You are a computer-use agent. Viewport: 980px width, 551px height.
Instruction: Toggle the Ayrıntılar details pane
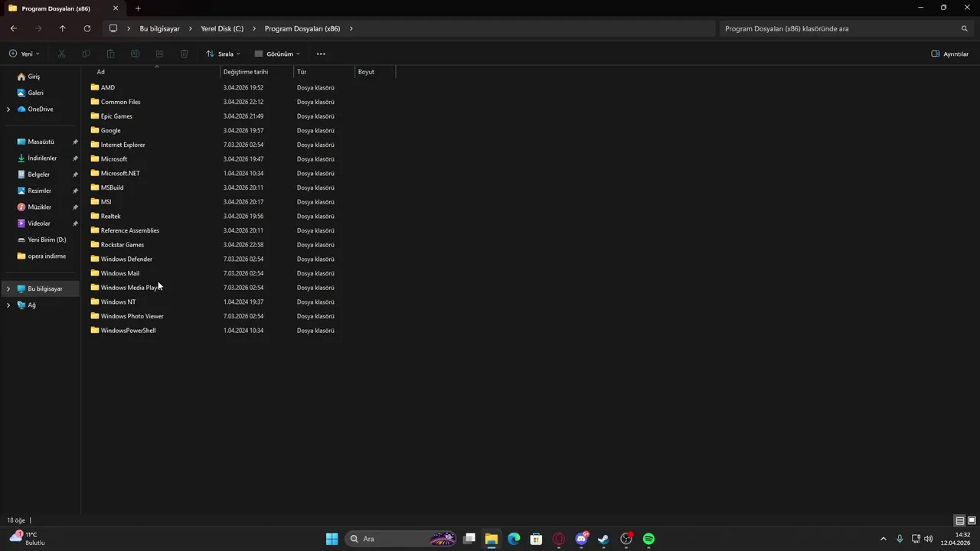[x=949, y=54]
